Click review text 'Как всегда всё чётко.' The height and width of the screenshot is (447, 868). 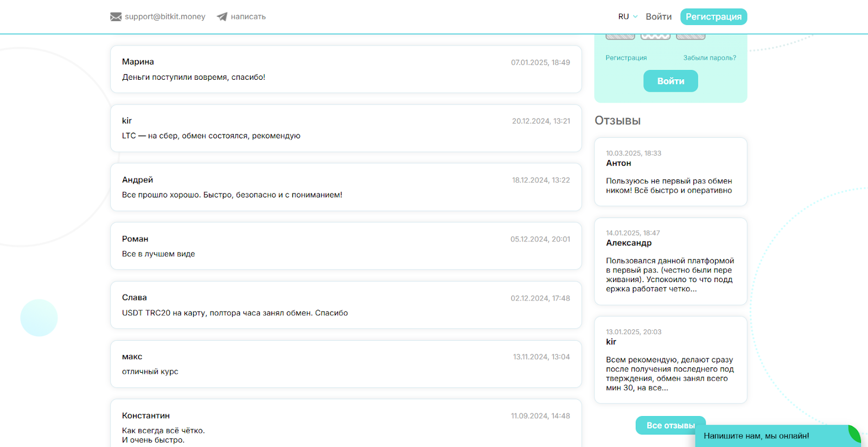[x=163, y=431]
